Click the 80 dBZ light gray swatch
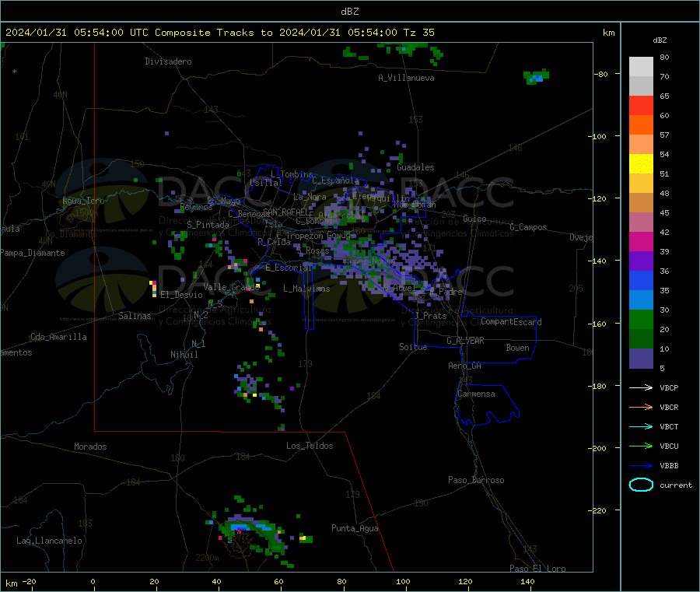 click(641, 67)
